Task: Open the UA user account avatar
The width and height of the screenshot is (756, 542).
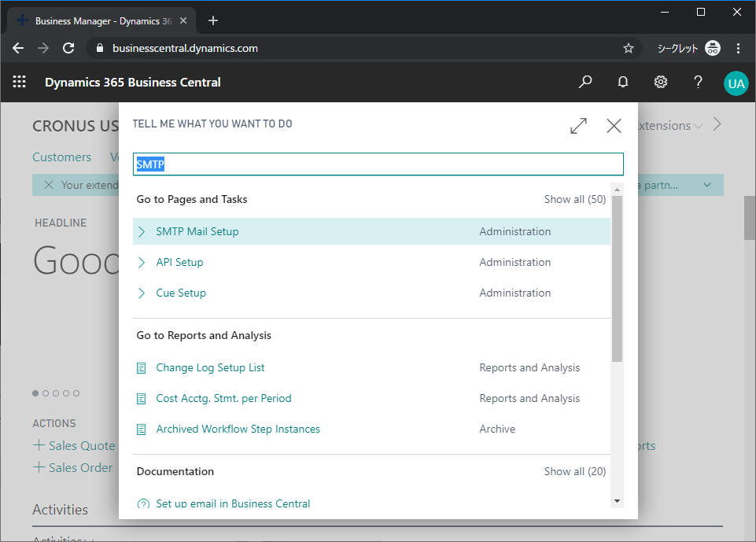Action: [736, 83]
